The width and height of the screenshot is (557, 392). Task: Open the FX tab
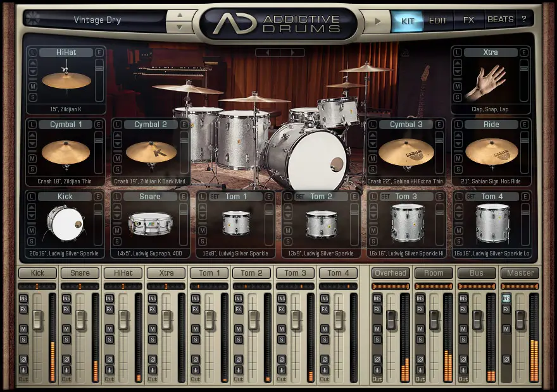point(468,20)
